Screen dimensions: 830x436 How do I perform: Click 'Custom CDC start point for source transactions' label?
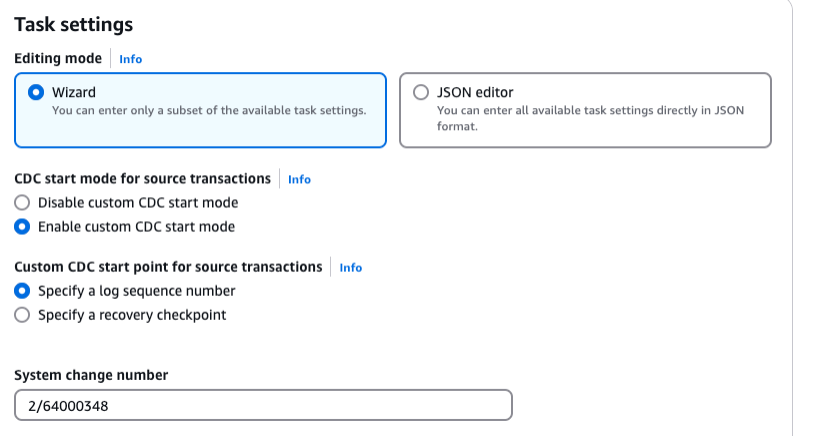click(x=168, y=267)
